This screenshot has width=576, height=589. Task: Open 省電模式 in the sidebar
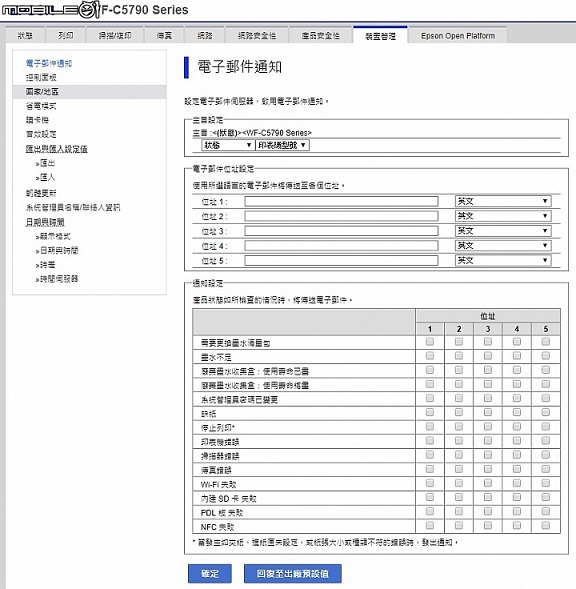(41, 106)
